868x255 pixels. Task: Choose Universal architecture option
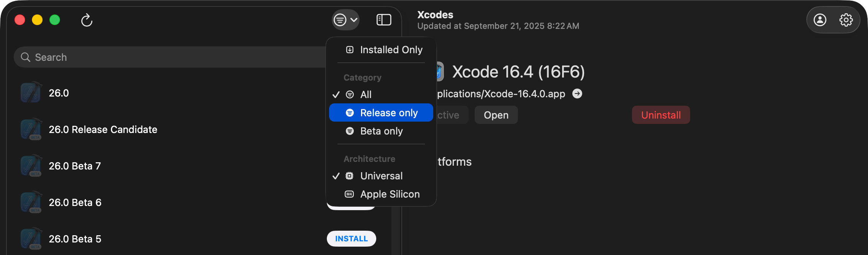click(x=381, y=176)
